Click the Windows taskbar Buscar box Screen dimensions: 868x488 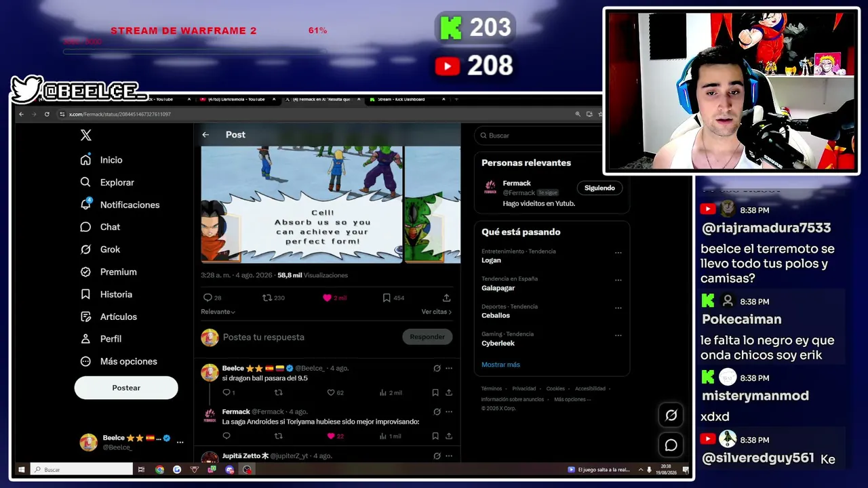(x=81, y=469)
